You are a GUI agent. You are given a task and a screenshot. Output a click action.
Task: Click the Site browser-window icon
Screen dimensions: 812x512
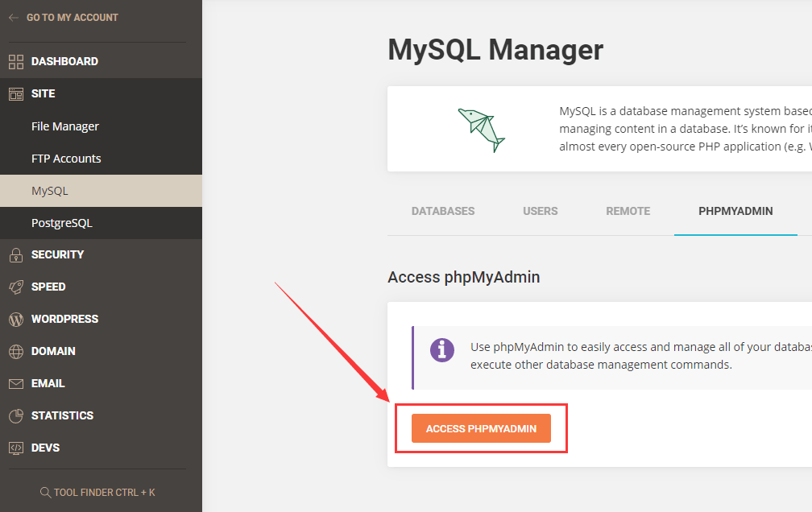[16, 93]
